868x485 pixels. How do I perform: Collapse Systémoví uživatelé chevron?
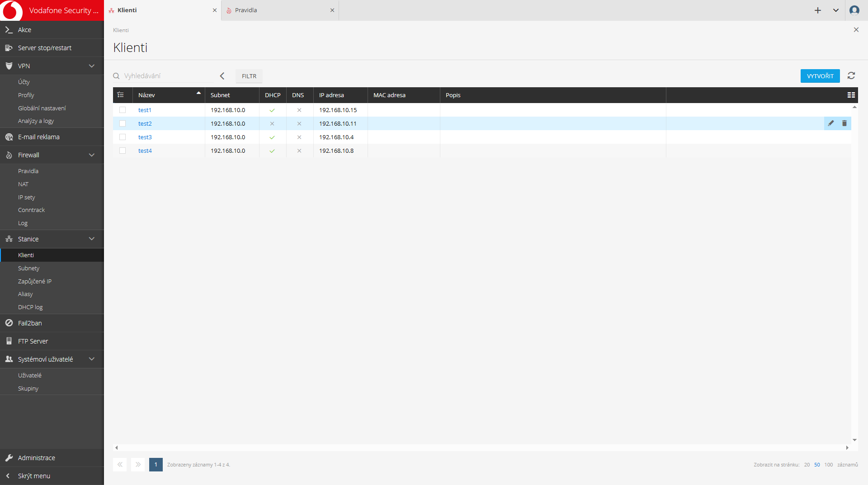92,359
